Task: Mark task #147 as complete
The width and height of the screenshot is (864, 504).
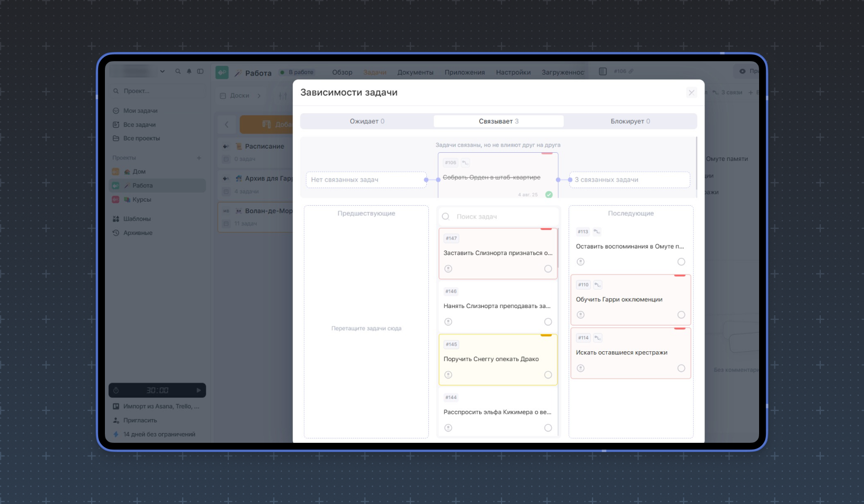Action: (548, 269)
